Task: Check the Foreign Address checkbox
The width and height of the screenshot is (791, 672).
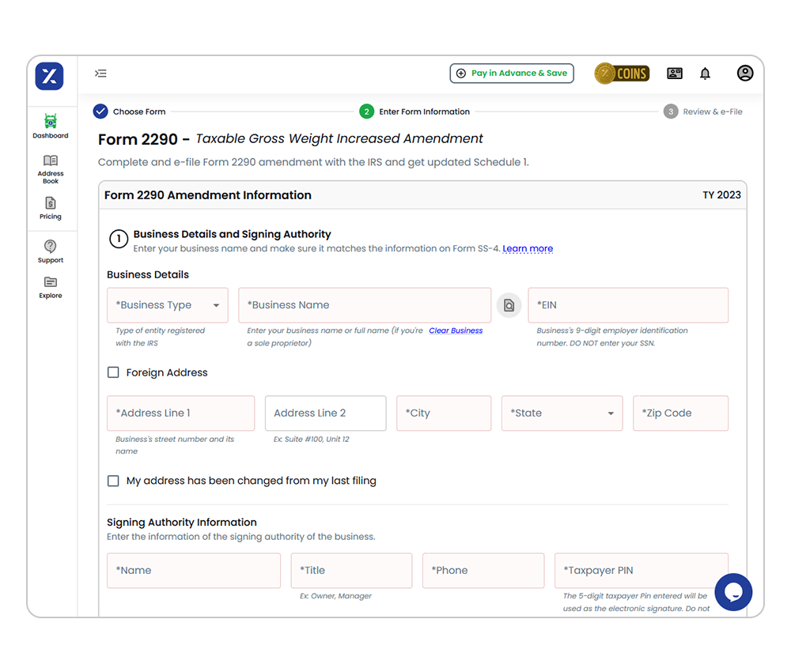Action: tap(113, 372)
